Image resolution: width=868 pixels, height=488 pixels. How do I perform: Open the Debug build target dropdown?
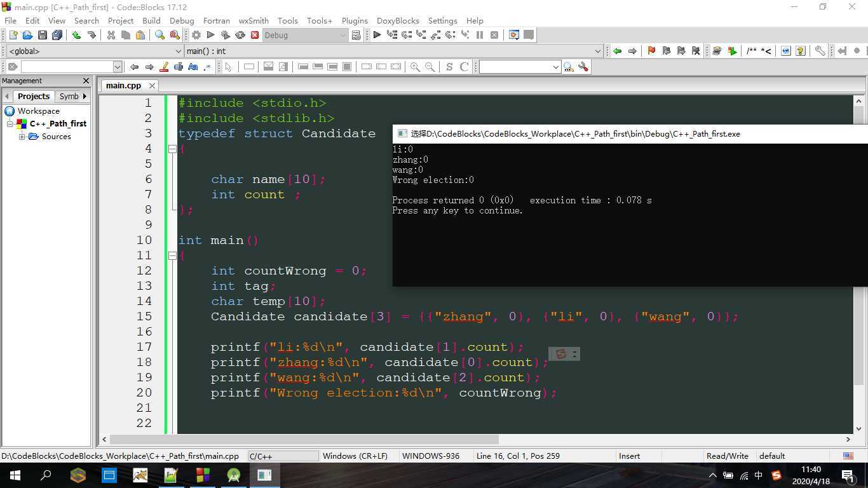[342, 35]
